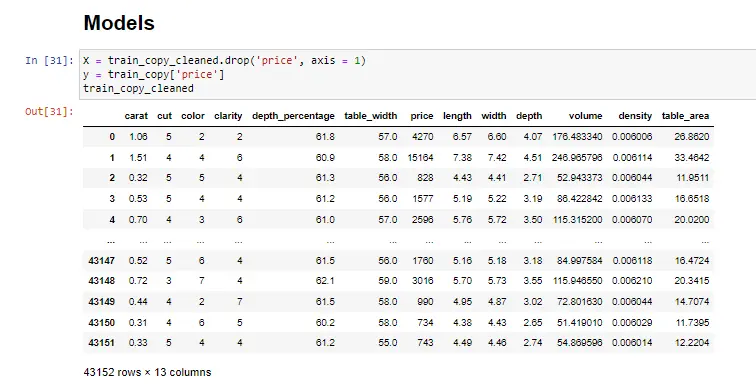Click the 'In [31]:' prompt label

(50, 61)
